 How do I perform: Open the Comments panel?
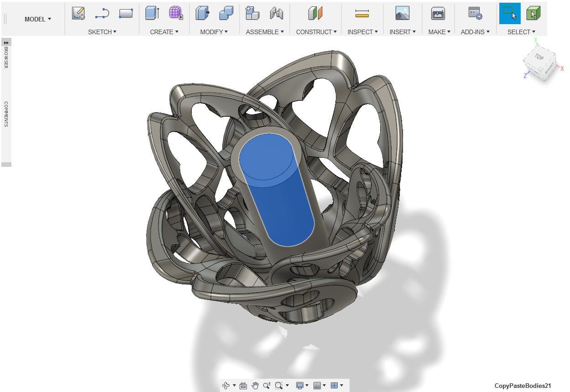coord(6,114)
